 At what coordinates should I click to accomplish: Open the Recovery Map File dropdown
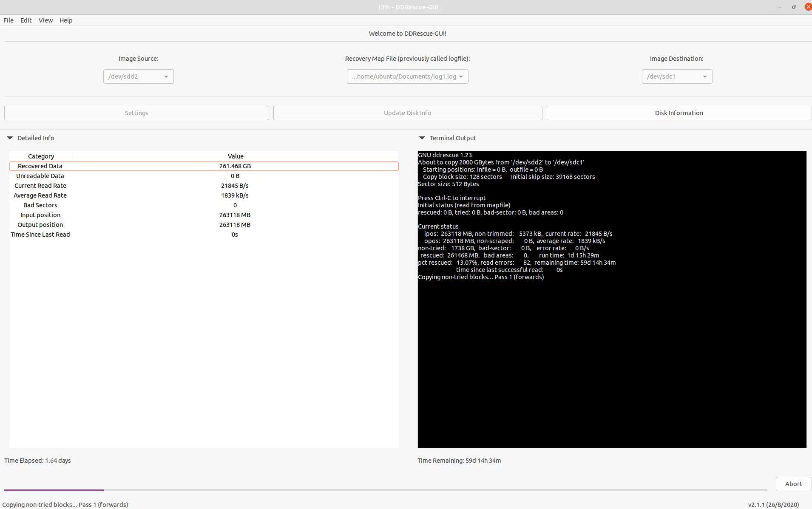pyautogui.click(x=407, y=76)
